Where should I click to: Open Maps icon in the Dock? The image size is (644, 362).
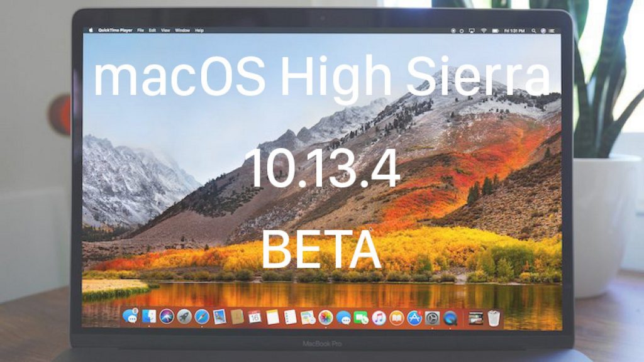(308, 317)
